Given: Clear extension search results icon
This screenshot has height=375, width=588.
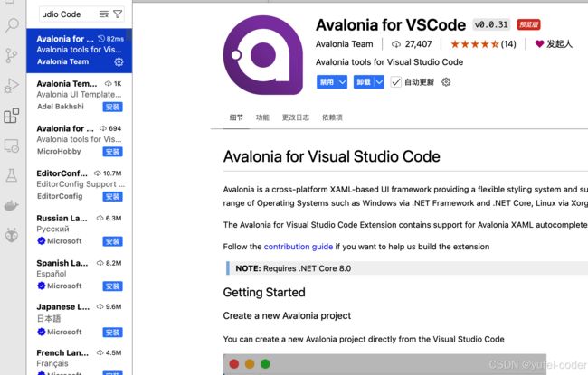Looking at the screenshot, I should pyautogui.click(x=103, y=14).
